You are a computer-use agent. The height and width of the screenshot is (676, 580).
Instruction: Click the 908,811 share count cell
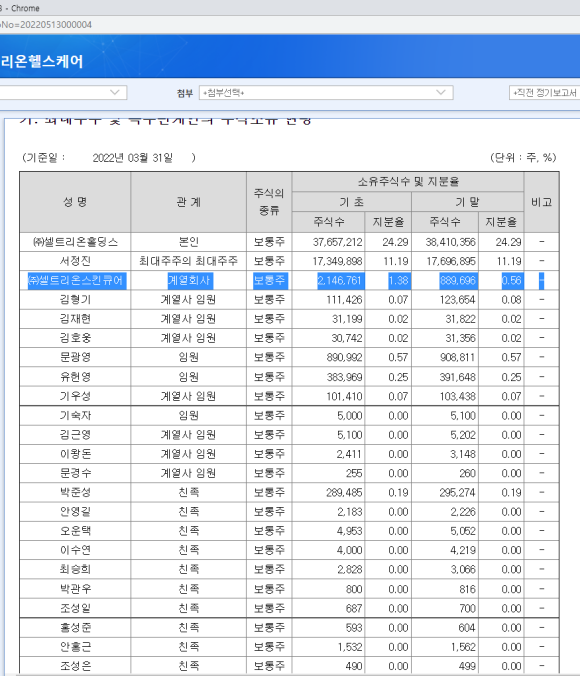tap(445, 357)
